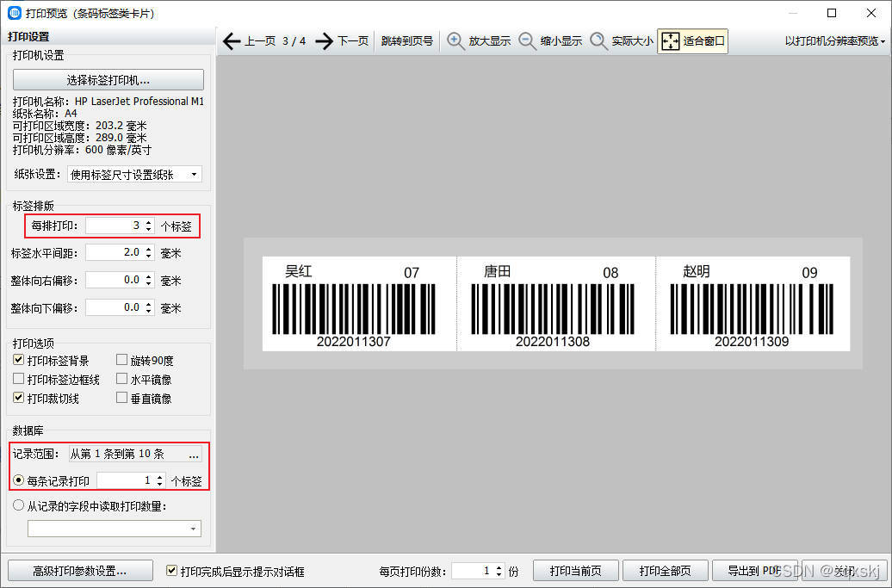Uncheck 打印裁切线 checkbox
The width and height of the screenshot is (892, 588).
pyautogui.click(x=18, y=398)
